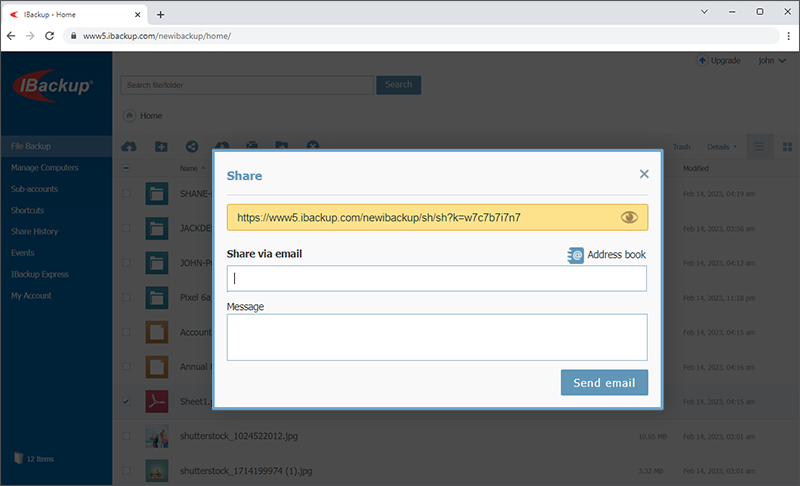The image size is (800, 486).
Task: Click into the Message text area
Action: pyautogui.click(x=437, y=337)
